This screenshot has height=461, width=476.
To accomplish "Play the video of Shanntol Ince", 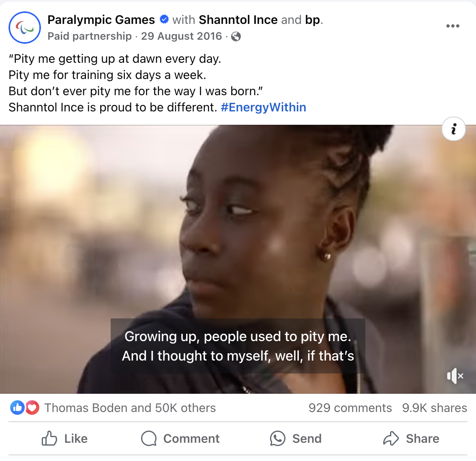I will click(238, 259).
